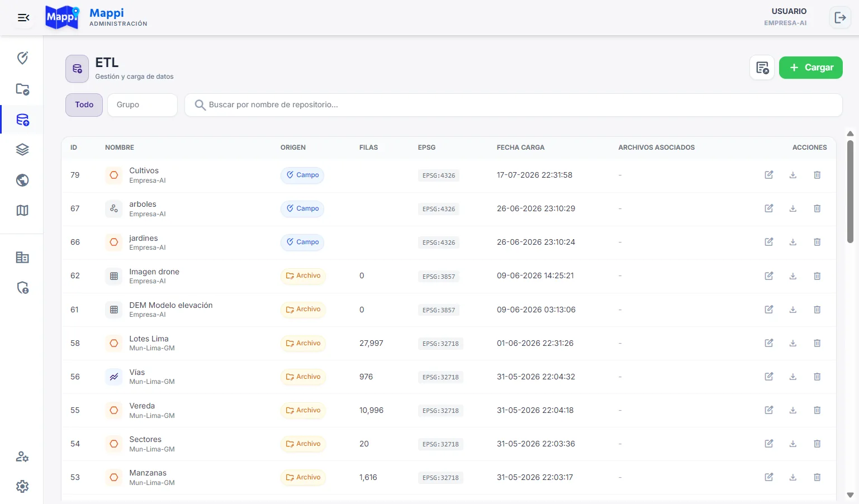
Task: Delete the Cultivos repository
Action: coord(817,175)
